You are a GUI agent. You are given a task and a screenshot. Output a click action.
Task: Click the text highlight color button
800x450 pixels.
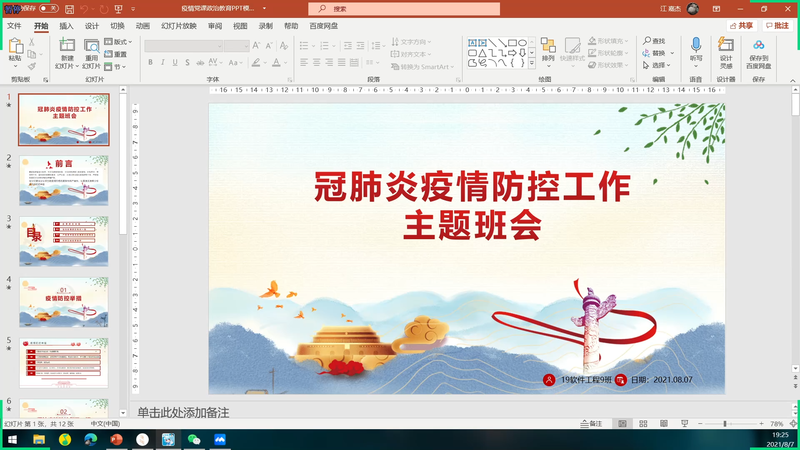pos(256,62)
